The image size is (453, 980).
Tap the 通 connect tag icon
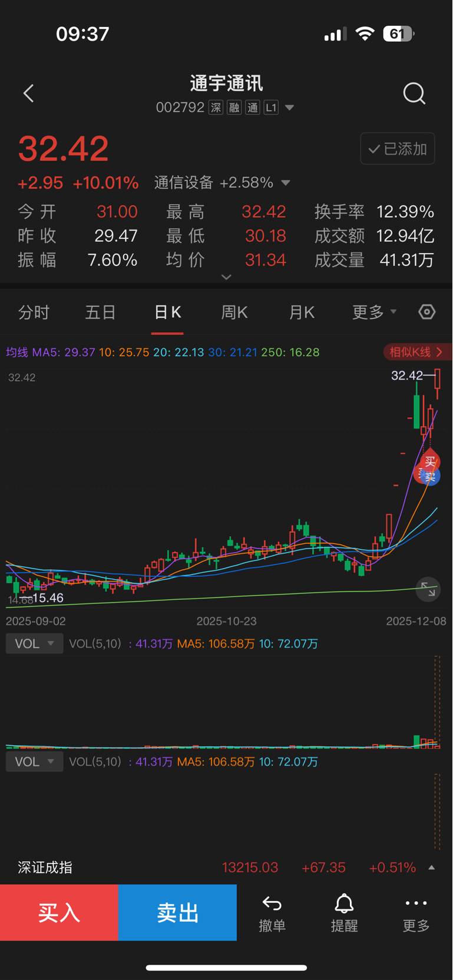(x=253, y=108)
